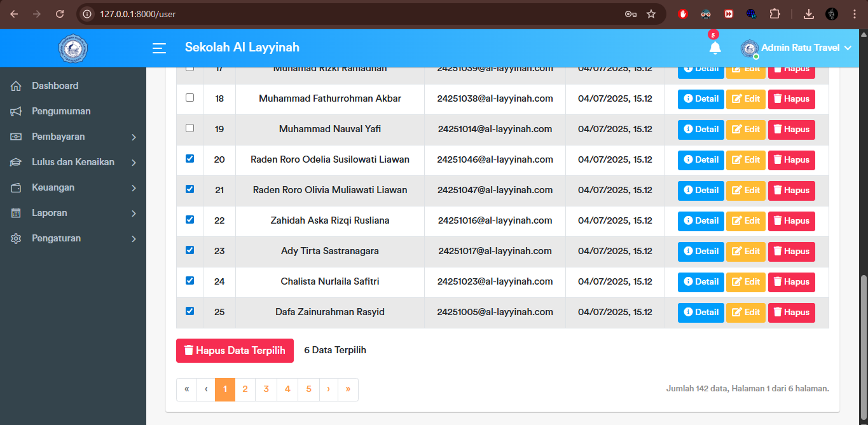
Task: Click the school logo in the sidebar header
Action: pos(73,49)
